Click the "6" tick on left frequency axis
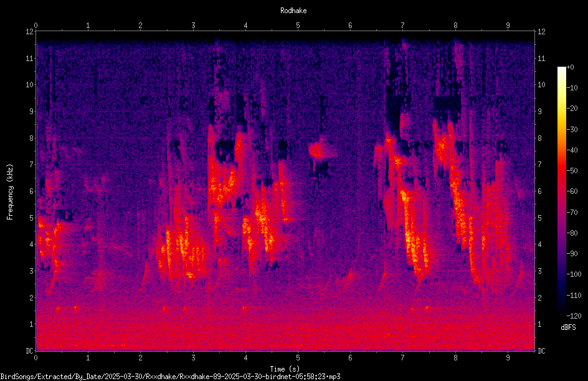Image resolution: width=588 pixels, height=381 pixels. (x=32, y=191)
